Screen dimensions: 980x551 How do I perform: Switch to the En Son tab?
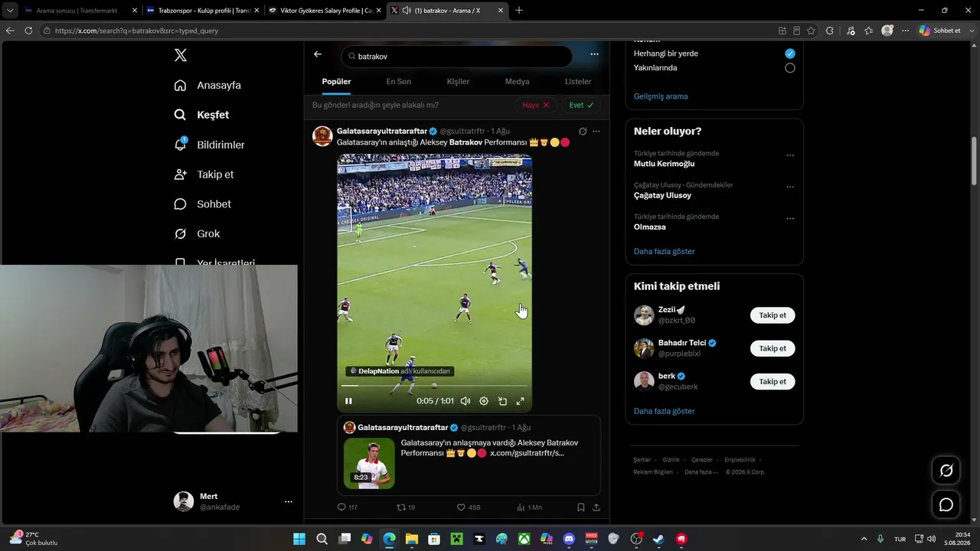pos(398,82)
